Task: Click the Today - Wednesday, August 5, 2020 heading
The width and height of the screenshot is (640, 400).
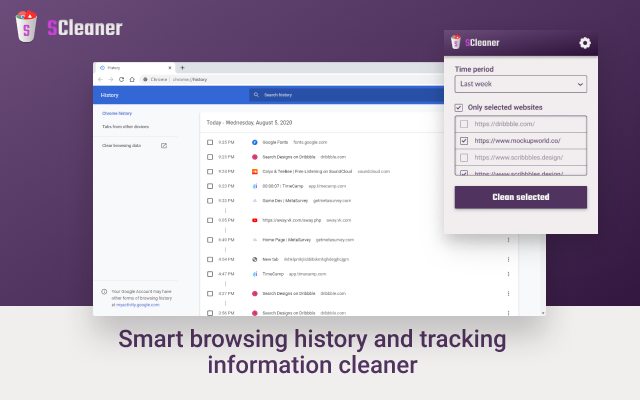Action: coord(249,122)
